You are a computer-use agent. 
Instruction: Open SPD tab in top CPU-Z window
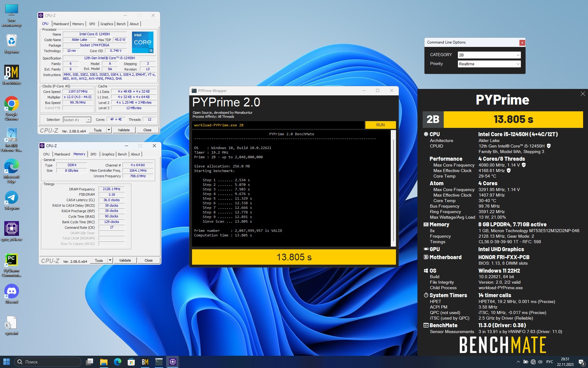coord(92,24)
